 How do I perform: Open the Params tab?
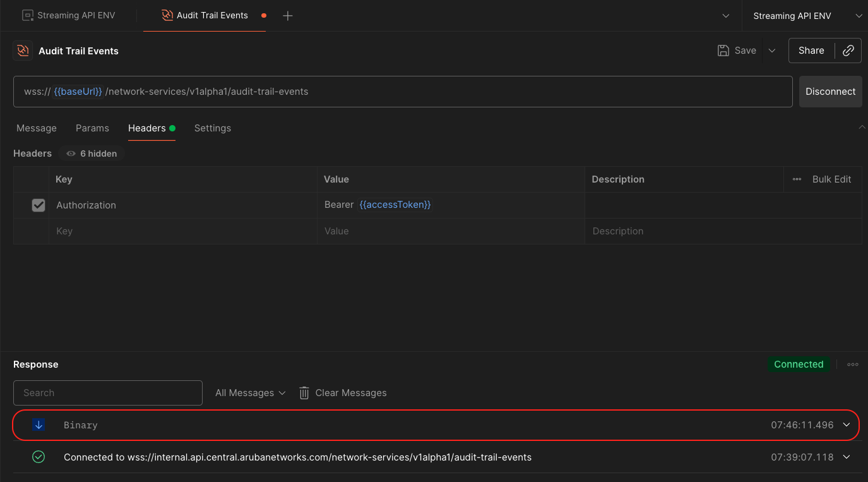92,128
